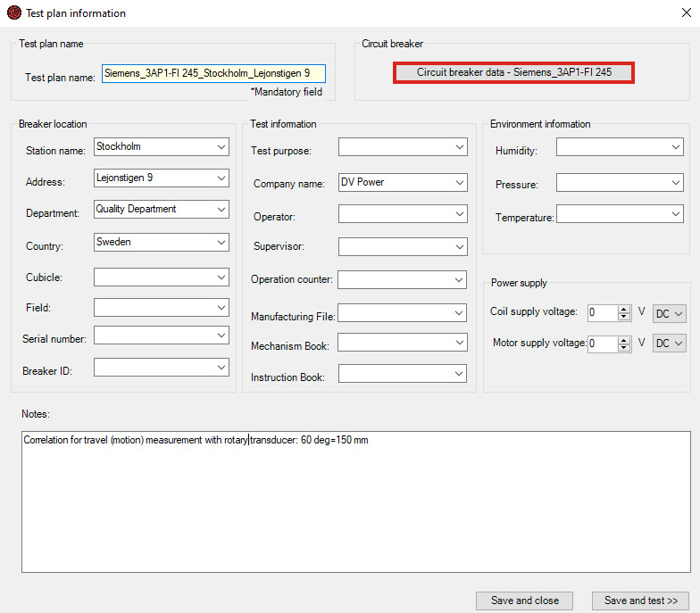
Task: Click the Coil supply voltage value field
Action: pyautogui.click(x=603, y=312)
